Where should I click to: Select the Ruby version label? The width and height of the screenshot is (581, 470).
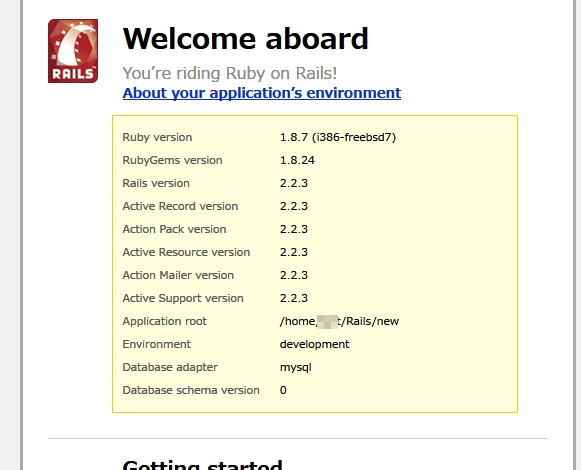157,137
